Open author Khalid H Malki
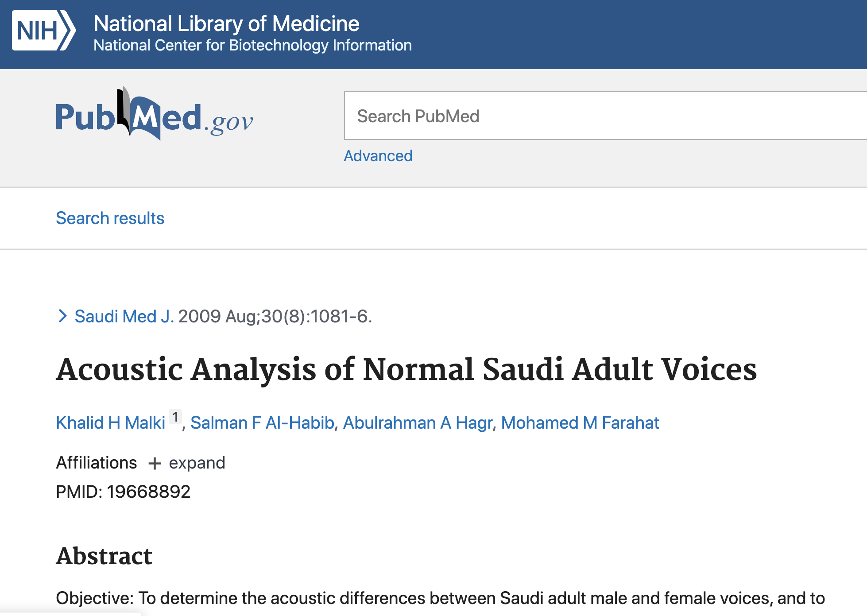This screenshot has height=616, width=867. click(x=111, y=423)
